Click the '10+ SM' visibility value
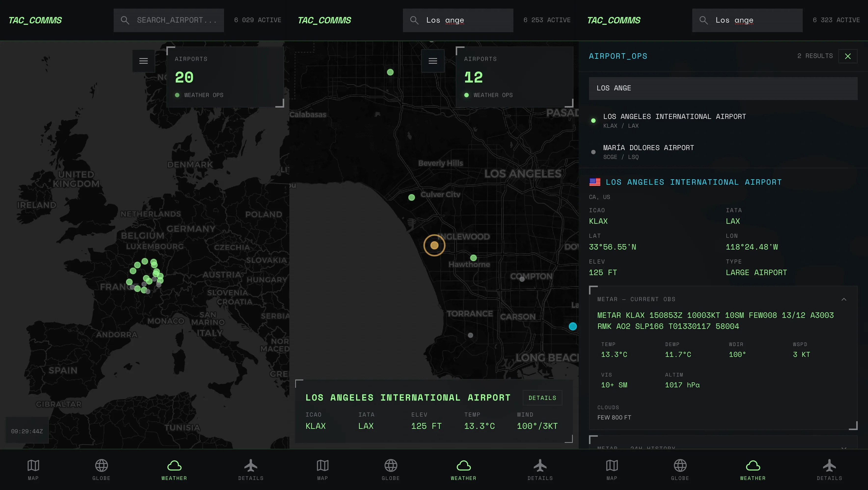 click(x=614, y=385)
